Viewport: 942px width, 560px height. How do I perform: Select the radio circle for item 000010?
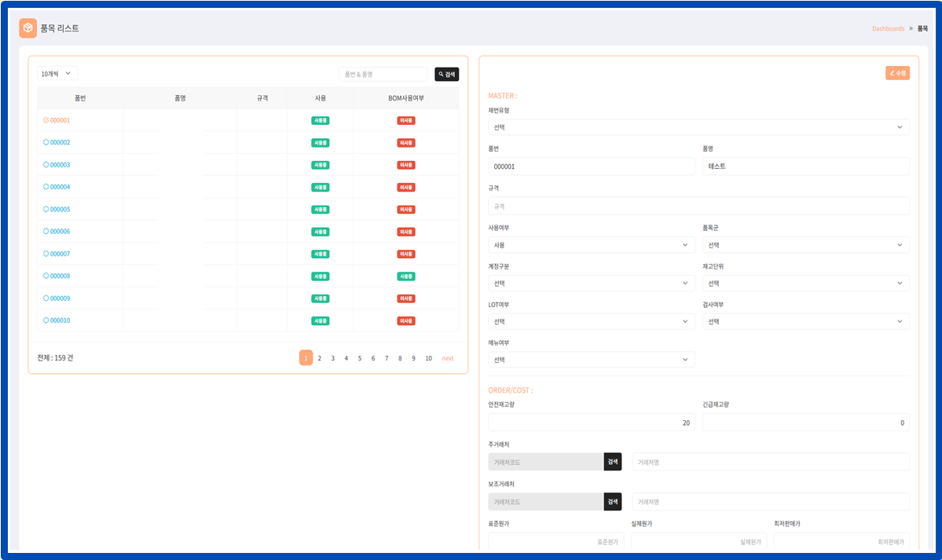click(x=46, y=320)
